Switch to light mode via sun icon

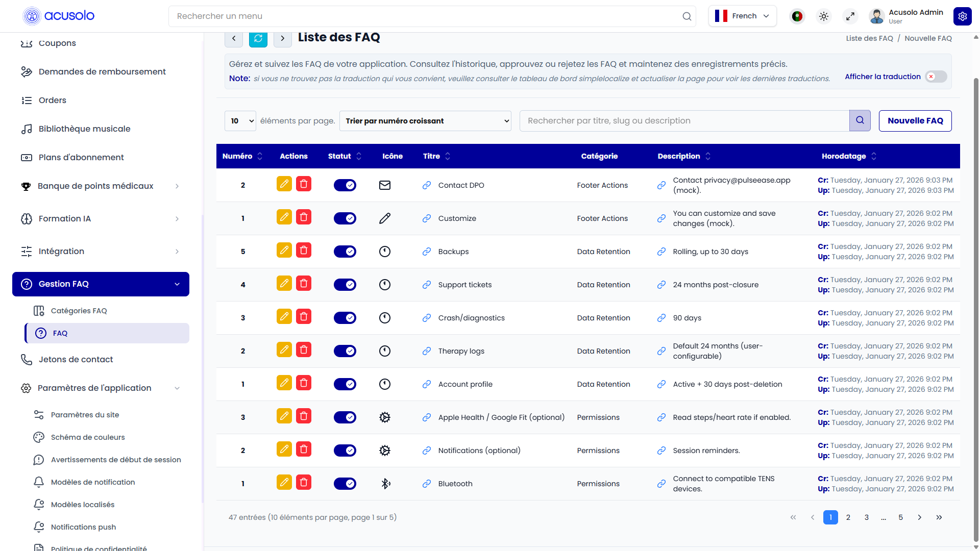(x=824, y=16)
